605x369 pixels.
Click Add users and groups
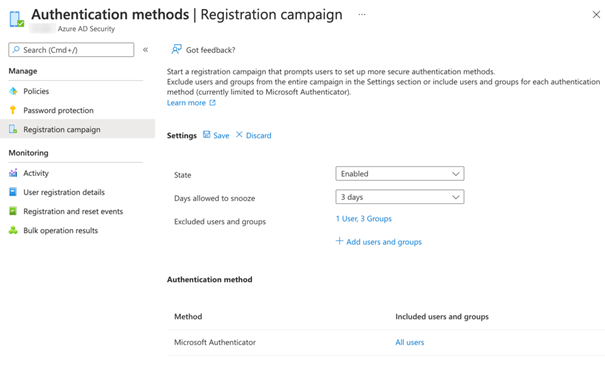pos(384,242)
